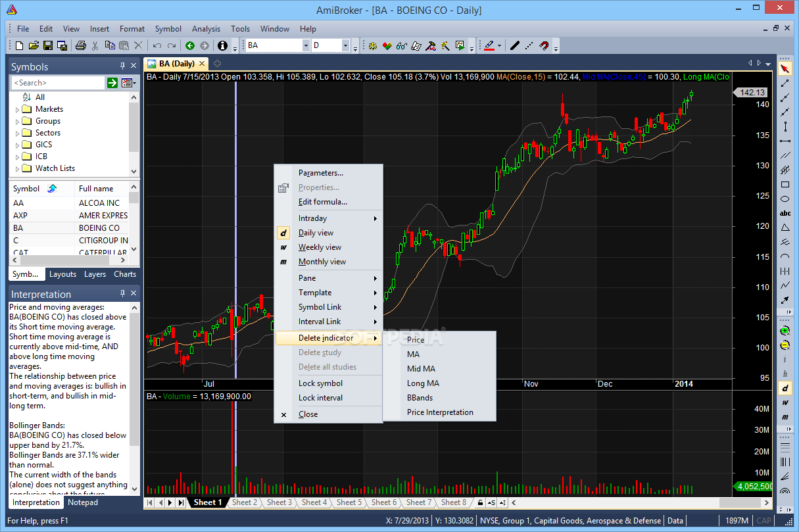Select the triangle drawing tool
Screen dimensions: 799x532
tap(785, 228)
